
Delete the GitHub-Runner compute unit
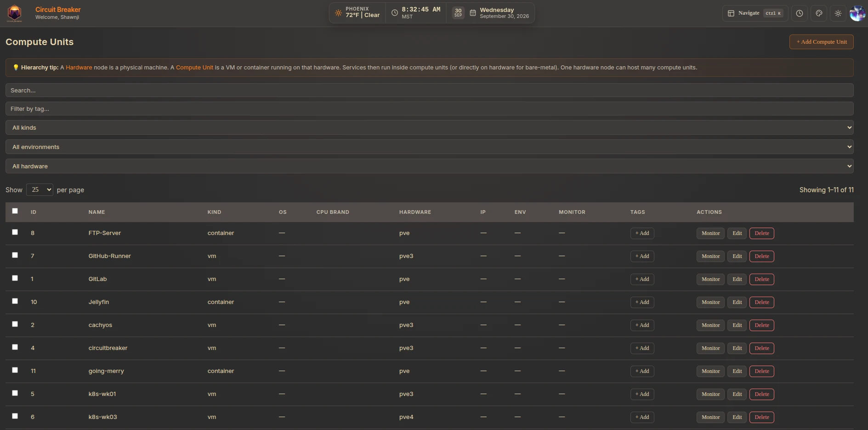pos(762,256)
